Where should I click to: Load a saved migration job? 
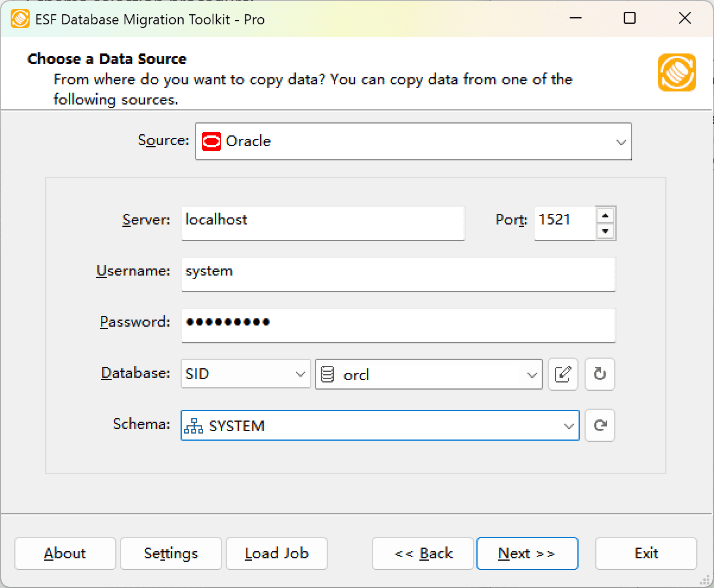pos(276,553)
